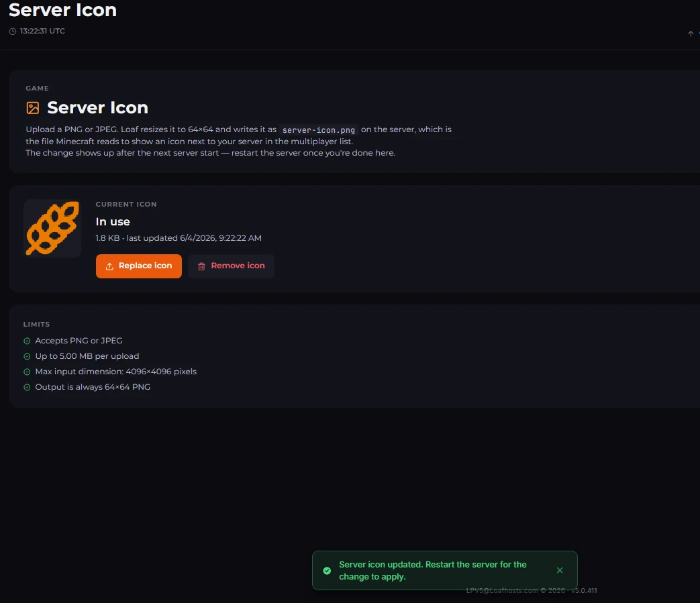This screenshot has height=603, width=700.
Task: Click the image icon beside Server Icon heading
Action: click(33, 108)
